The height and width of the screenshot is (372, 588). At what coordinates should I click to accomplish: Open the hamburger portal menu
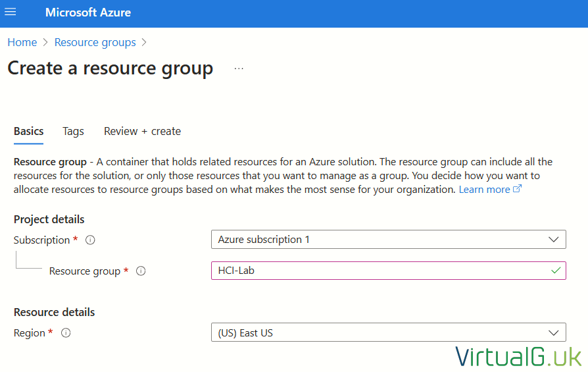click(11, 12)
